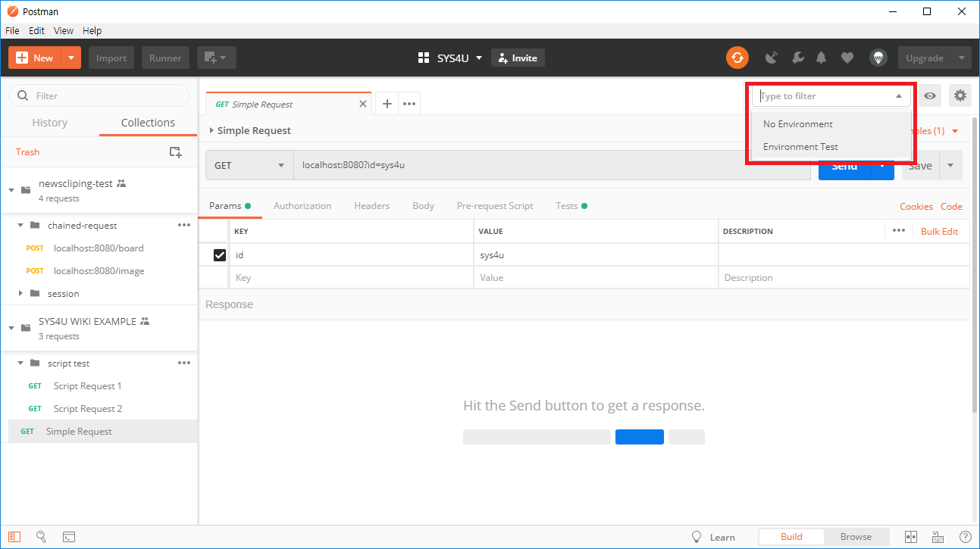This screenshot has width=980, height=549.
Task: Collapse the newscliping-test collection
Action: click(x=11, y=189)
